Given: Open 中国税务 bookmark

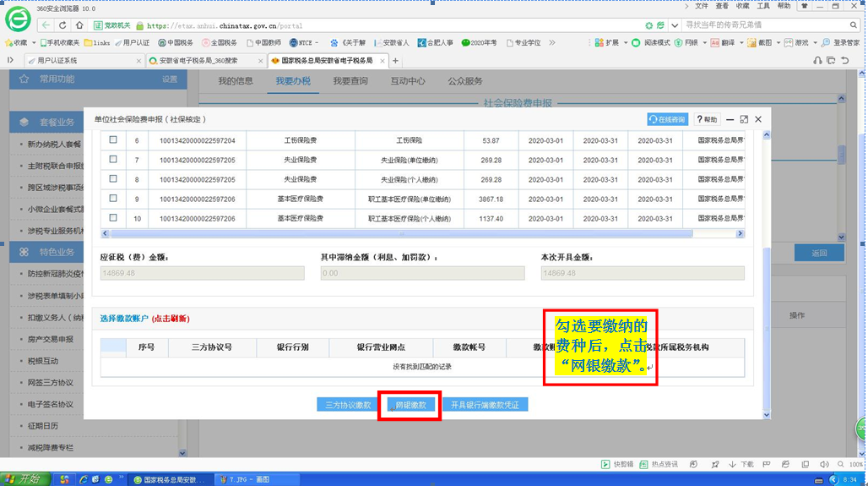Looking at the screenshot, I should [x=175, y=42].
